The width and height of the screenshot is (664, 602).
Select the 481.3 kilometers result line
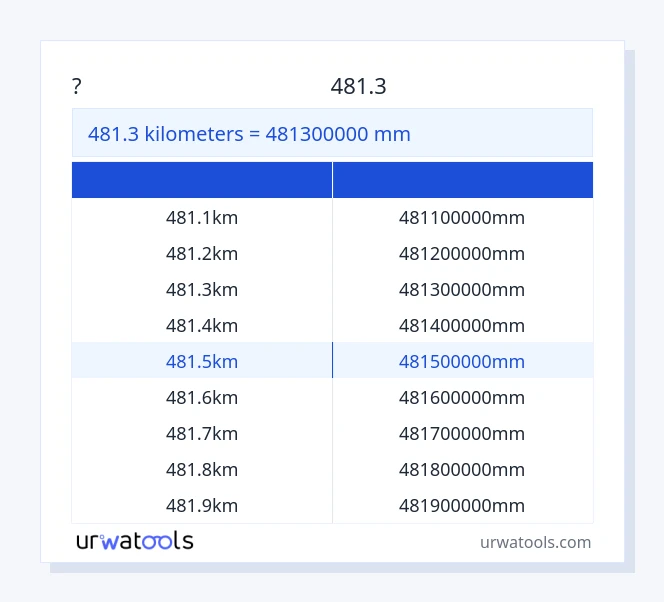click(x=249, y=134)
